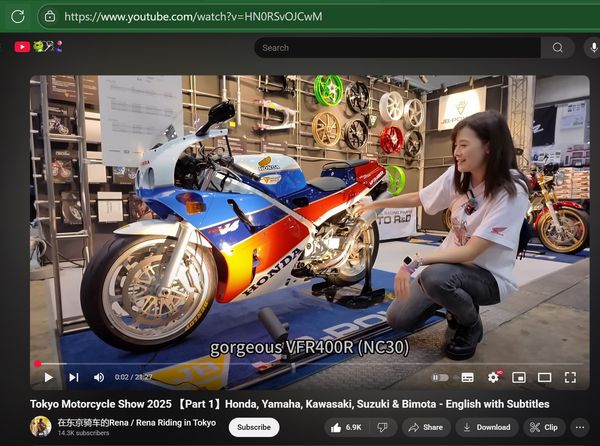Toggle the autoplay switch

click(x=440, y=378)
